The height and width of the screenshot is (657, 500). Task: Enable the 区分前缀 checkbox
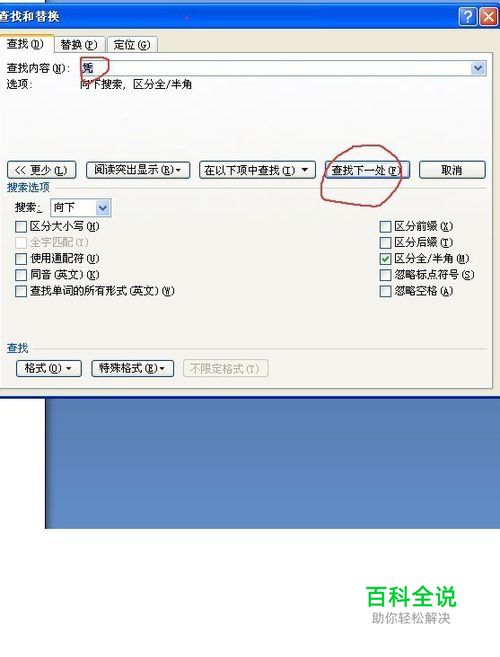point(385,227)
